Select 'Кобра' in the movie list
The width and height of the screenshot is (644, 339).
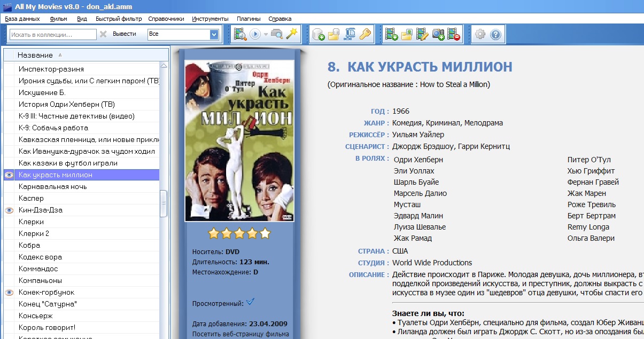81,245
